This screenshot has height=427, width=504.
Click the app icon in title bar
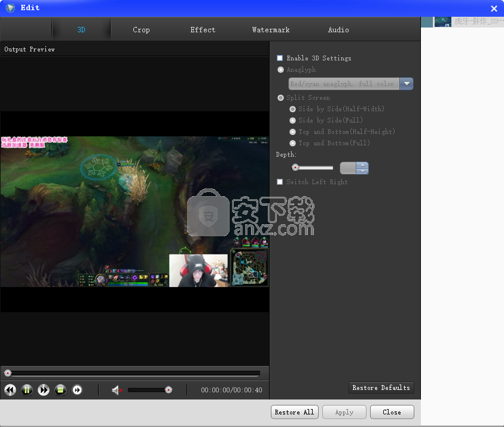[10, 8]
